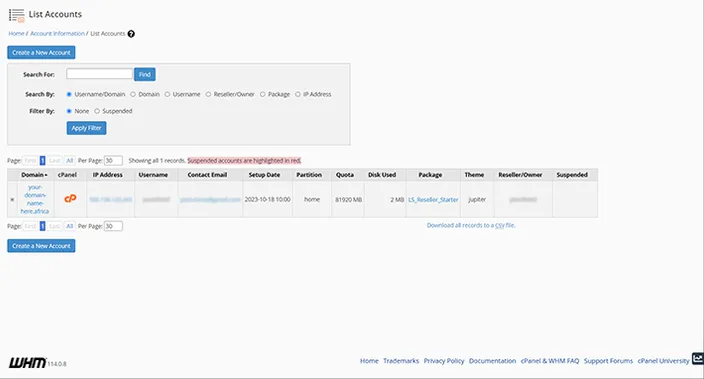Click the bottom Per Page input field

[113, 226]
